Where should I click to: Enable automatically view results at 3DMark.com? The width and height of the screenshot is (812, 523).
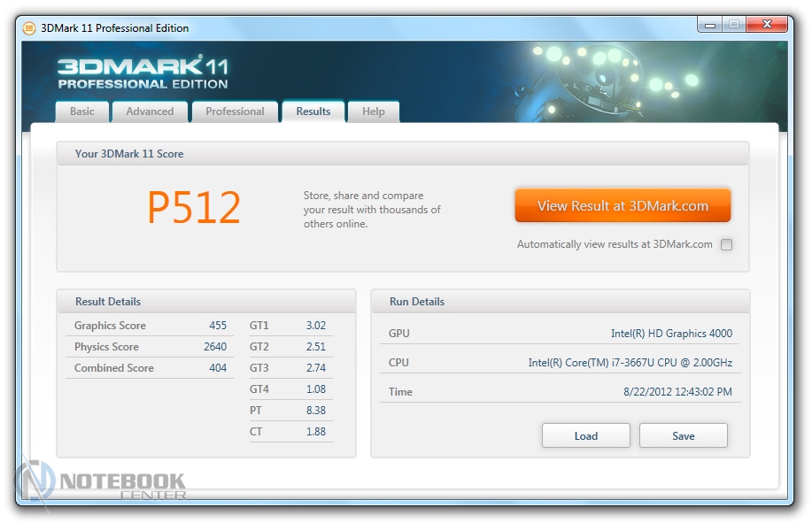[726, 245]
